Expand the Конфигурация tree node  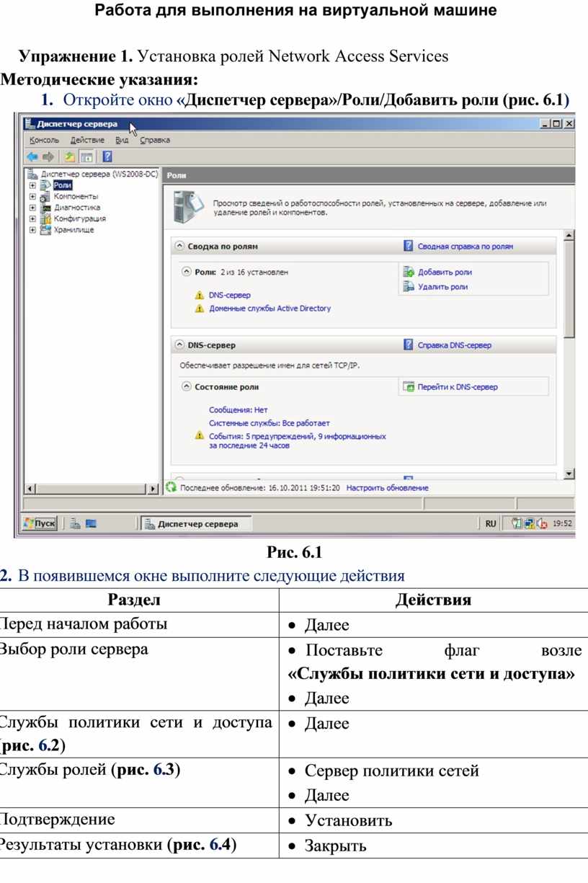(32, 218)
